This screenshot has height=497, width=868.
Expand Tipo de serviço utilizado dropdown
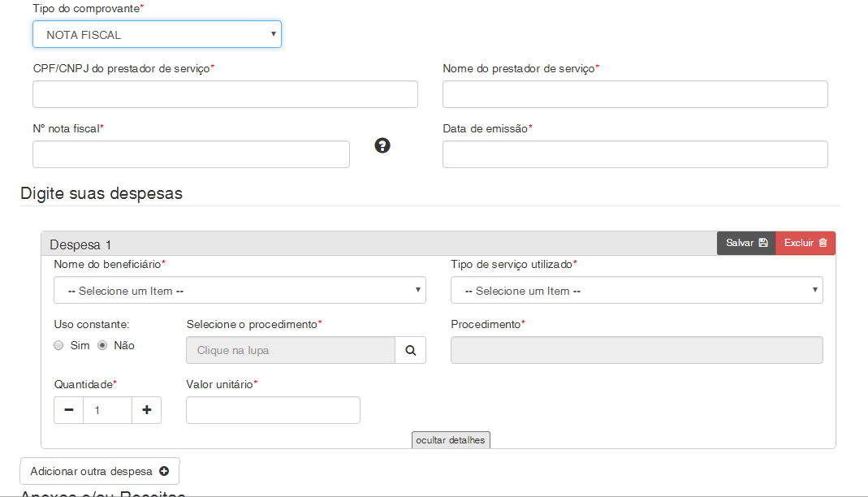[x=637, y=290]
